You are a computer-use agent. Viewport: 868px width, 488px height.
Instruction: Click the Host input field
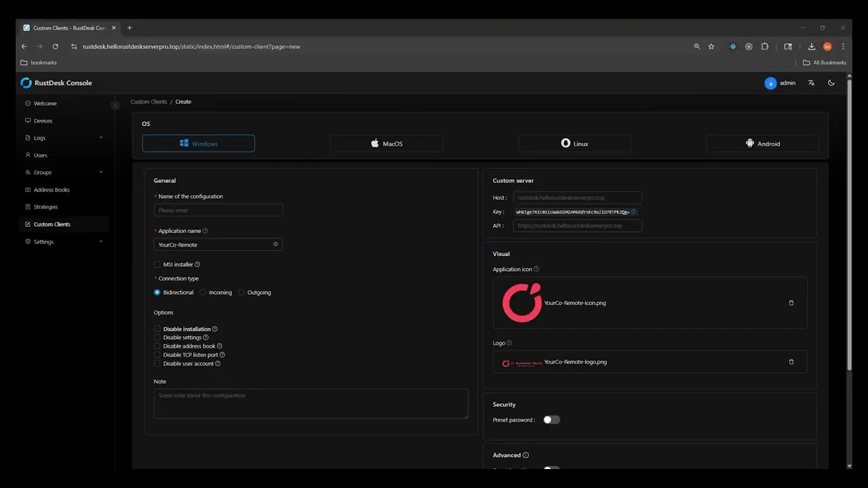click(577, 198)
